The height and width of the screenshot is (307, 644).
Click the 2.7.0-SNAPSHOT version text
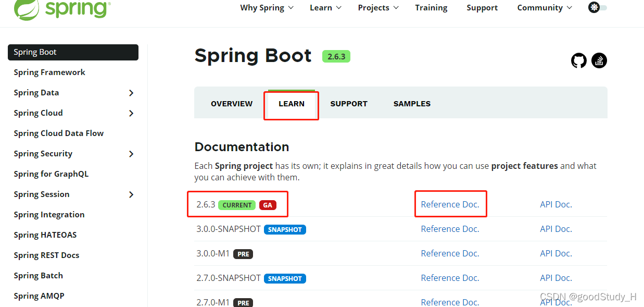click(x=229, y=278)
